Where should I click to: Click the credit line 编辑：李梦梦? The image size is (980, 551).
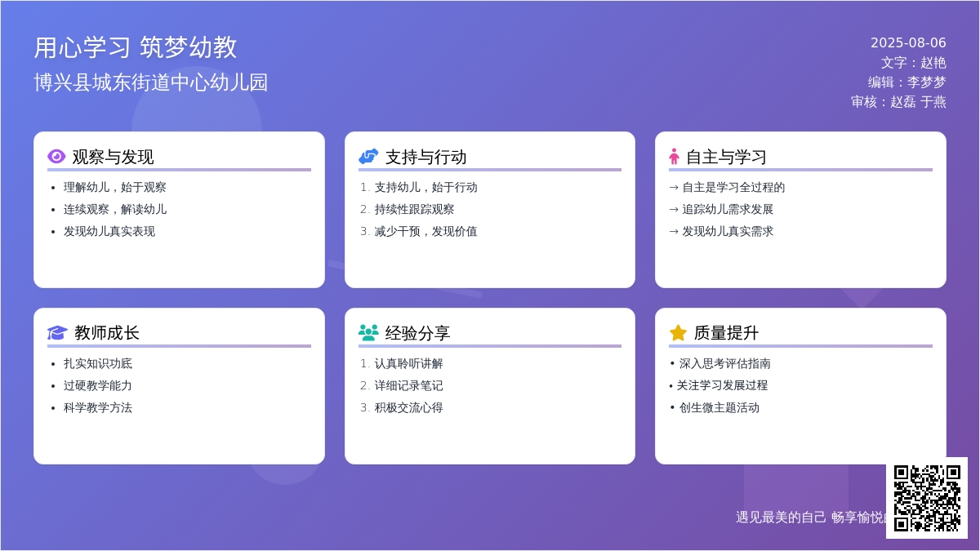[x=906, y=82]
